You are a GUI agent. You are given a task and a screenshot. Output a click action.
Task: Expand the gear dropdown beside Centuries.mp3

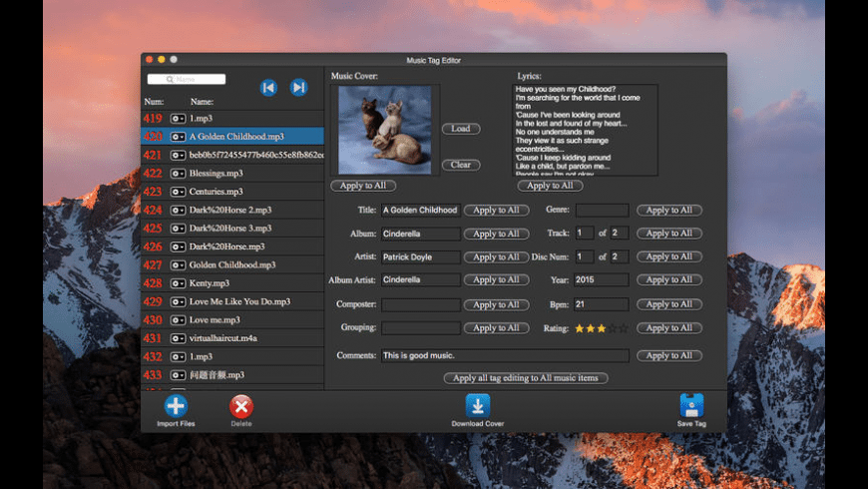(x=179, y=192)
